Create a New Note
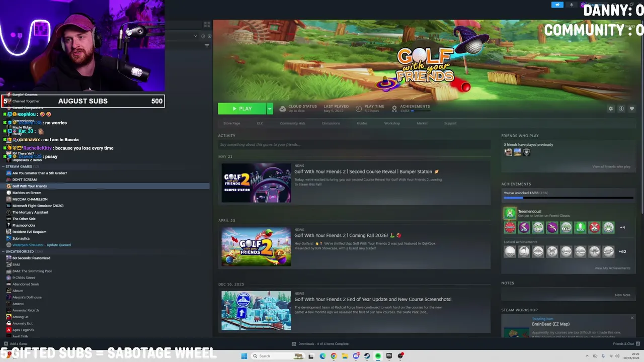Screen dimensions: 644x362 point(622,295)
